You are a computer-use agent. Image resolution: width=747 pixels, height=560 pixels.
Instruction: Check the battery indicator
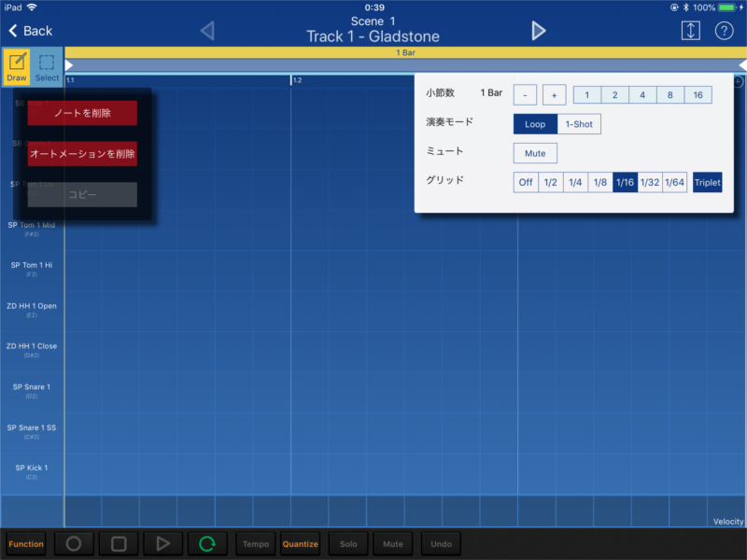pos(729,7)
